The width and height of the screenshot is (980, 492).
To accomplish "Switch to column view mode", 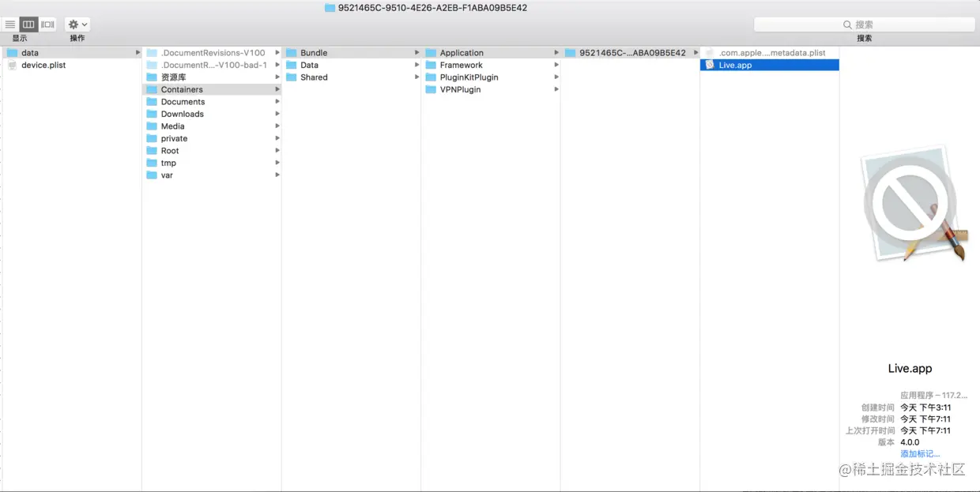I will tap(28, 24).
